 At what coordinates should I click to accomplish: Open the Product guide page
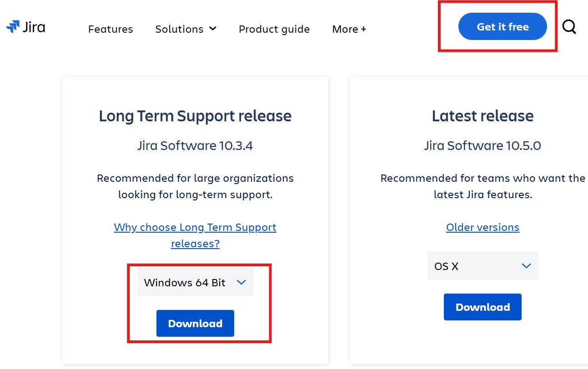tap(274, 29)
